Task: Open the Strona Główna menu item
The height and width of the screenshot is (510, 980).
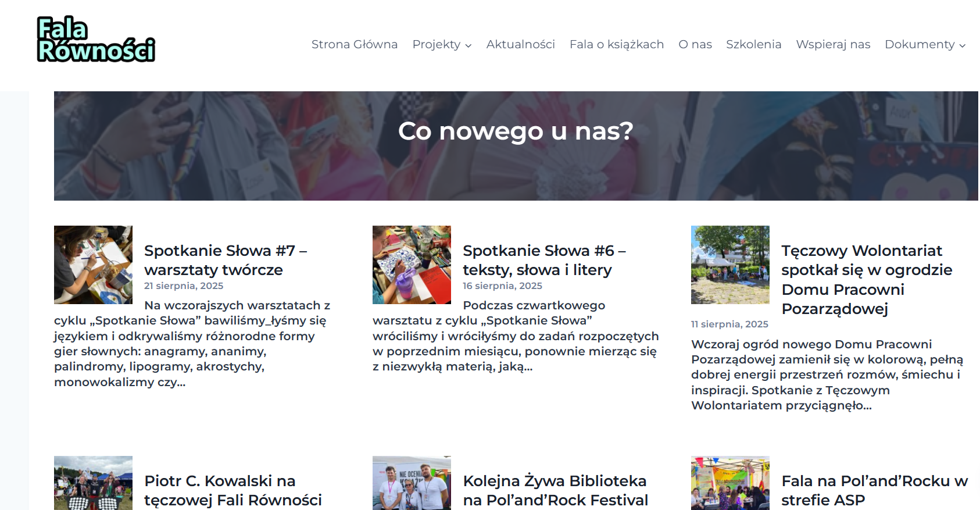Action: pyautogui.click(x=355, y=44)
